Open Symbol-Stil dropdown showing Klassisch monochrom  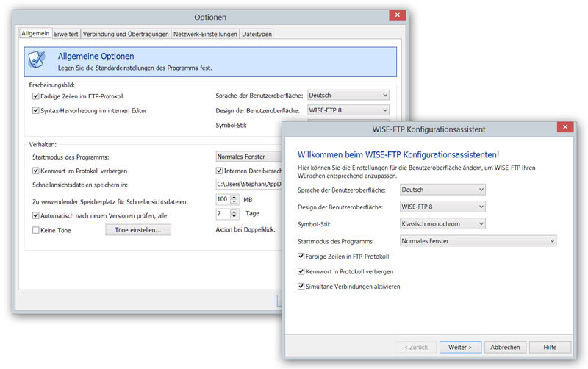[x=442, y=224]
